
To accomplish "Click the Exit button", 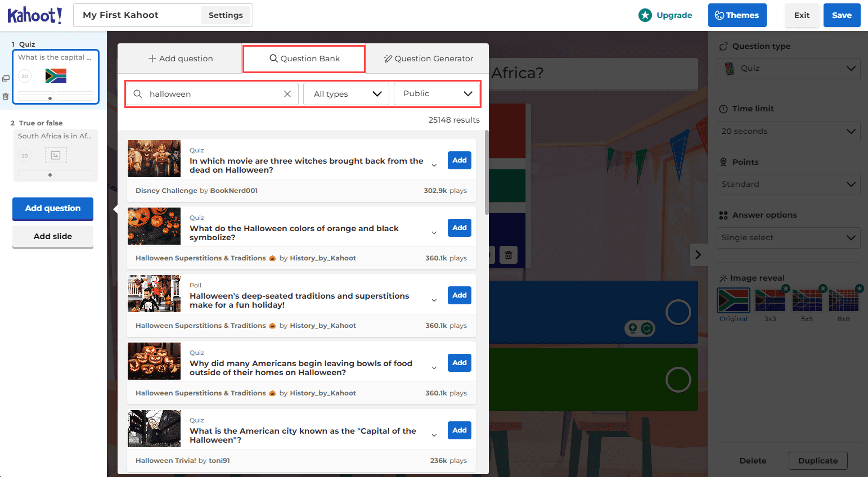I will (802, 15).
